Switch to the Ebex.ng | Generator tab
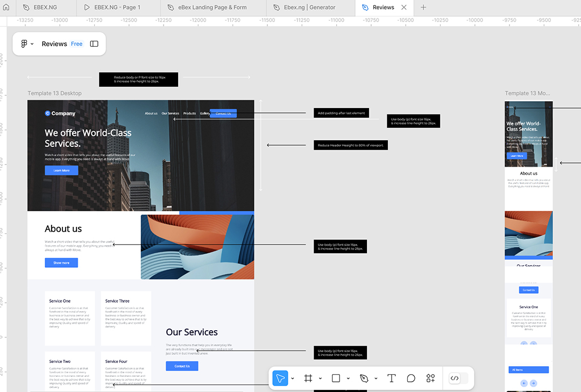Viewport: 581px width, 392px height. [310, 8]
